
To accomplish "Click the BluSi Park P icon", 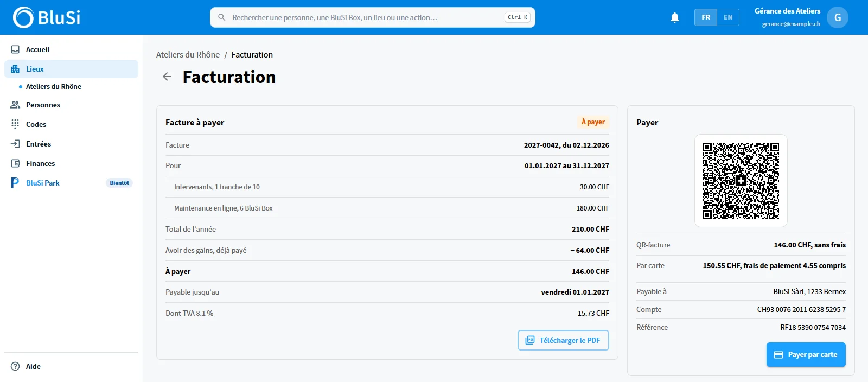I will (x=15, y=183).
